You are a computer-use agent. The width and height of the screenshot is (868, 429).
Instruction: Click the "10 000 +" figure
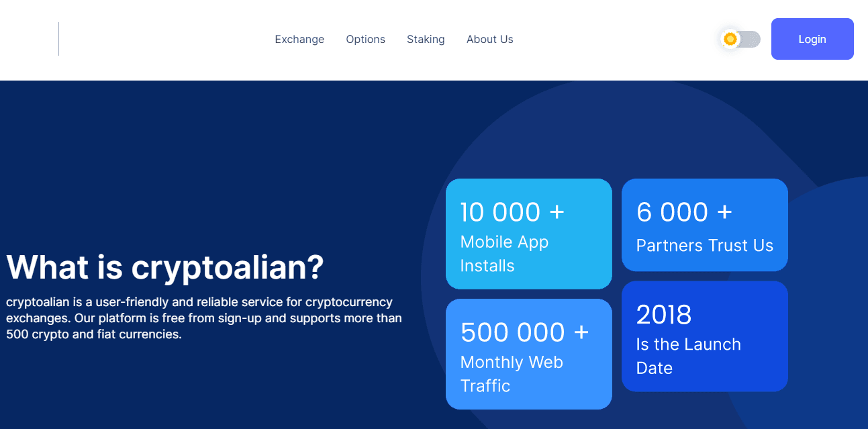point(512,212)
